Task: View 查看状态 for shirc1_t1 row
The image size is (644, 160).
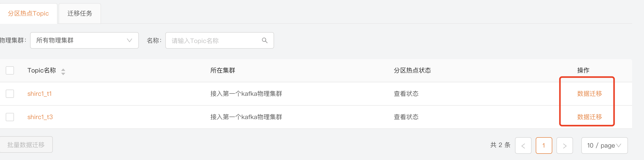Action: tap(406, 94)
